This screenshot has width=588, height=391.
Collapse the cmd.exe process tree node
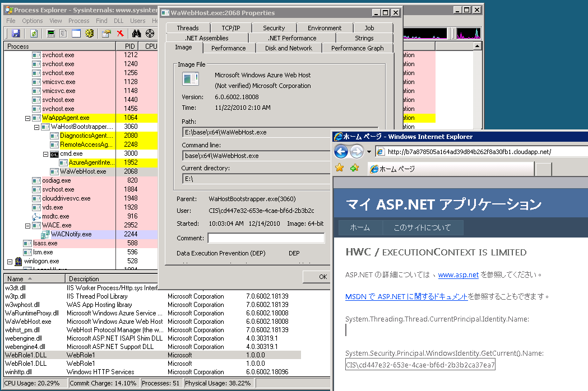(x=46, y=154)
